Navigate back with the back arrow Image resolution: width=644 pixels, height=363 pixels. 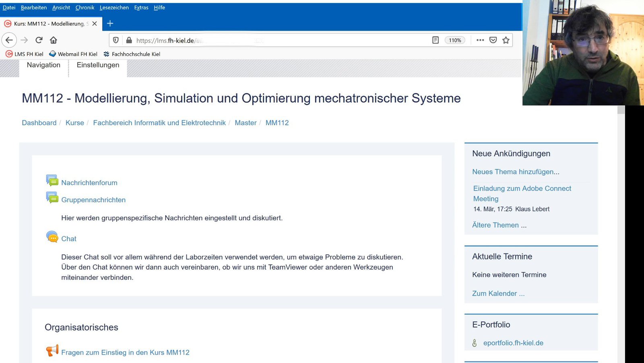9,40
